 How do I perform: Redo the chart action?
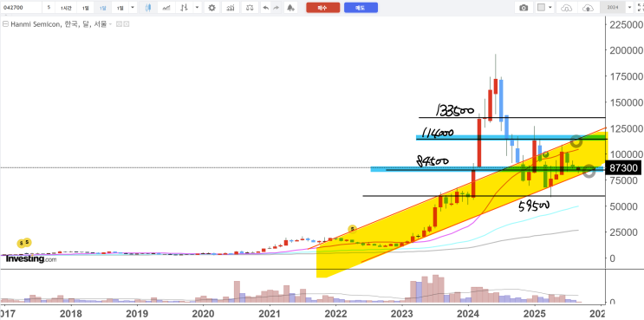[x=276, y=8]
